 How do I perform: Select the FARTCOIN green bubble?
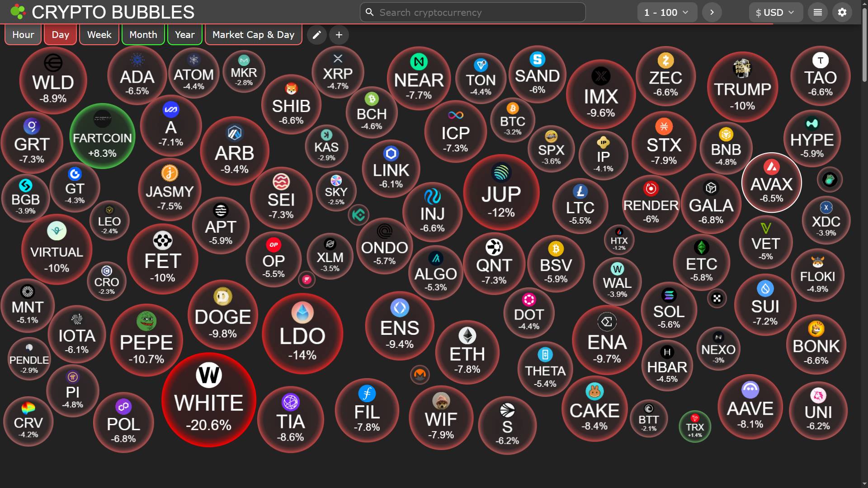click(103, 136)
